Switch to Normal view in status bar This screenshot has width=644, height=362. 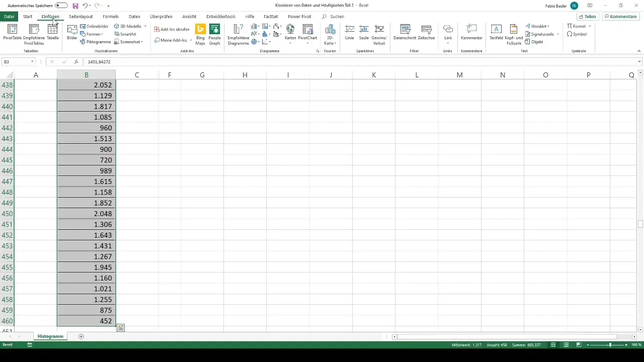[553, 345]
